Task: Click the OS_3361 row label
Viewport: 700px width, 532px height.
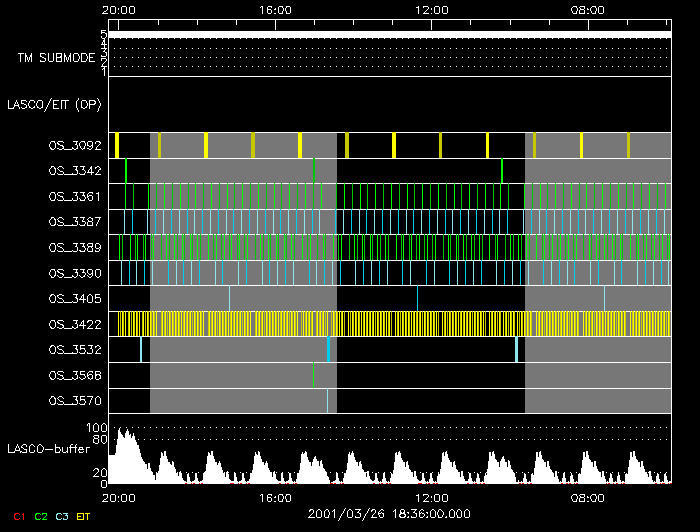Action: [74, 197]
